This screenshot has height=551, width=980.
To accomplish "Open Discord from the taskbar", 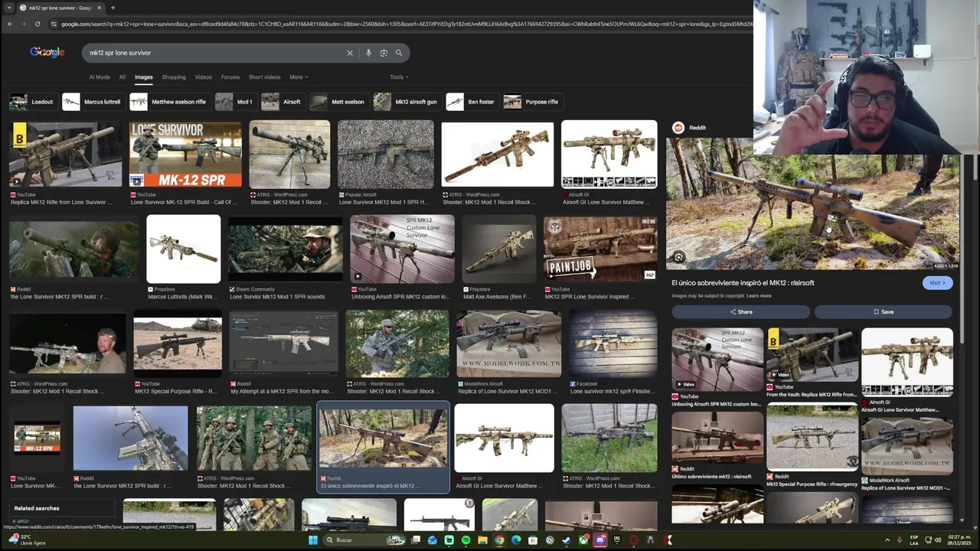I will click(600, 540).
